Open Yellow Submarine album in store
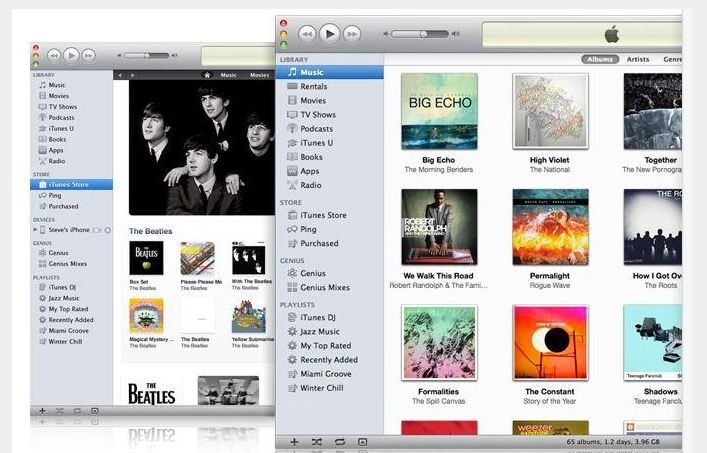This screenshot has width=707, height=453. (248, 316)
